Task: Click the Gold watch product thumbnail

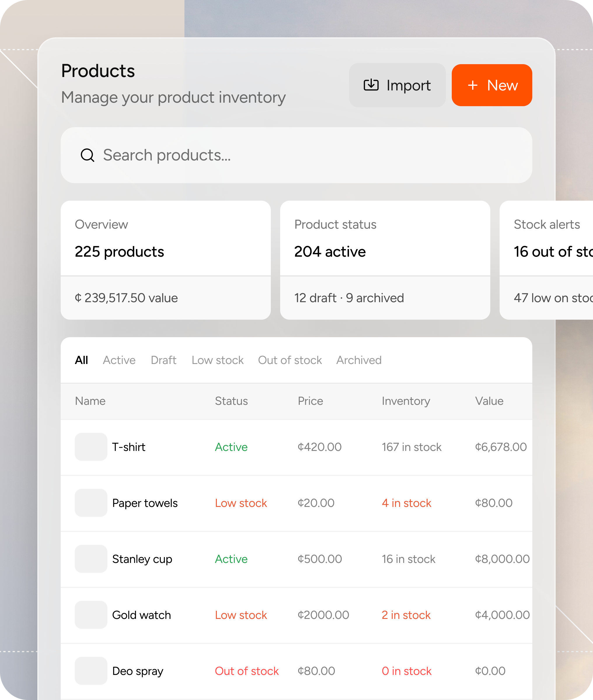Action: (91, 615)
